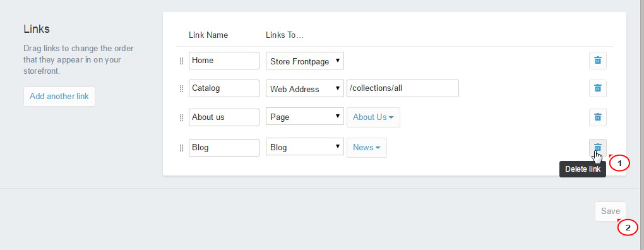Click the Add another link button
The image size is (644, 250).
[x=59, y=97]
